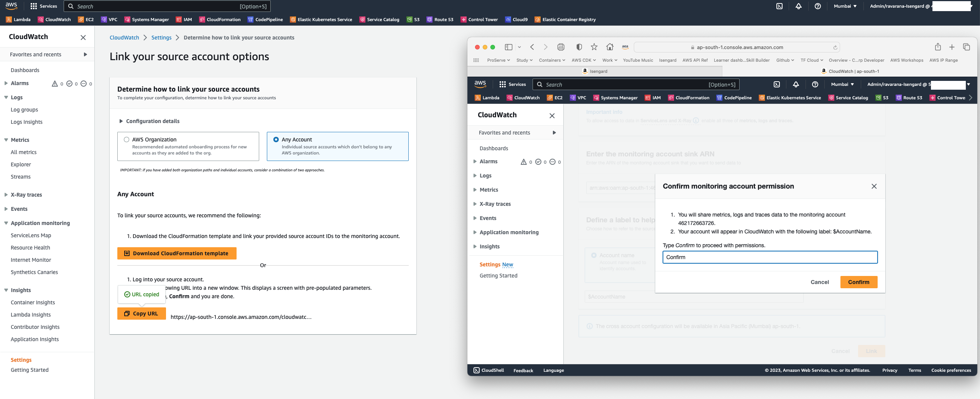Open Logs Insights in main sidebar
The image size is (980, 399).
tap(26, 122)
